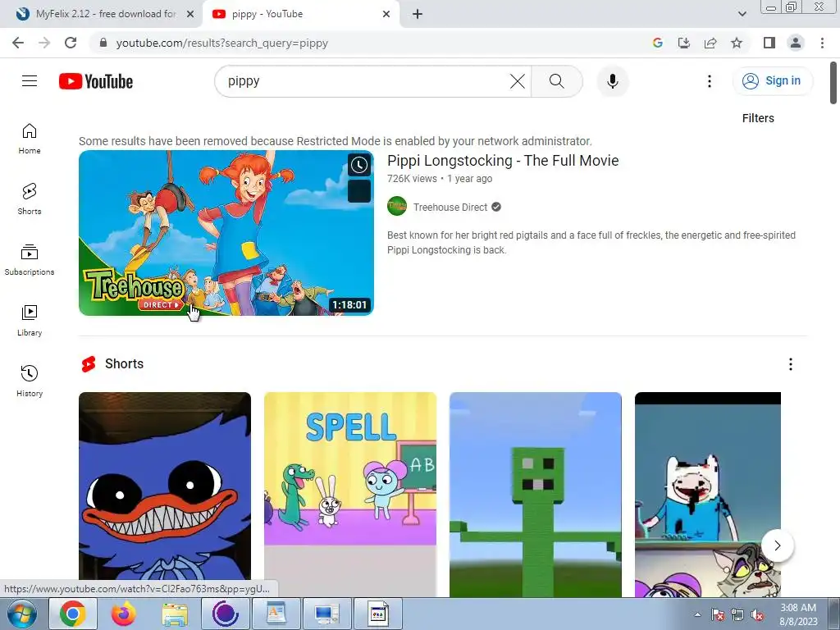Launch Firefox from the taskbar
This screenshot has width=840, height=630.
pyautogui.click(x=124, y=614)
